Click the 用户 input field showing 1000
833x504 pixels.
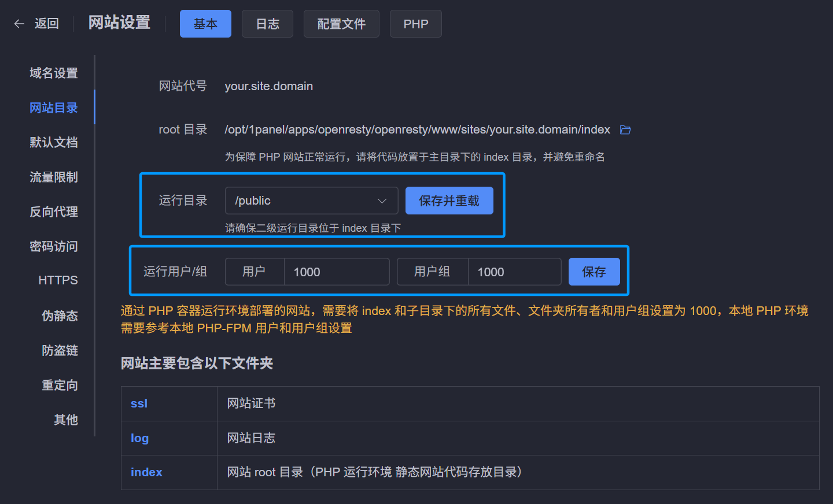point(337,271)
